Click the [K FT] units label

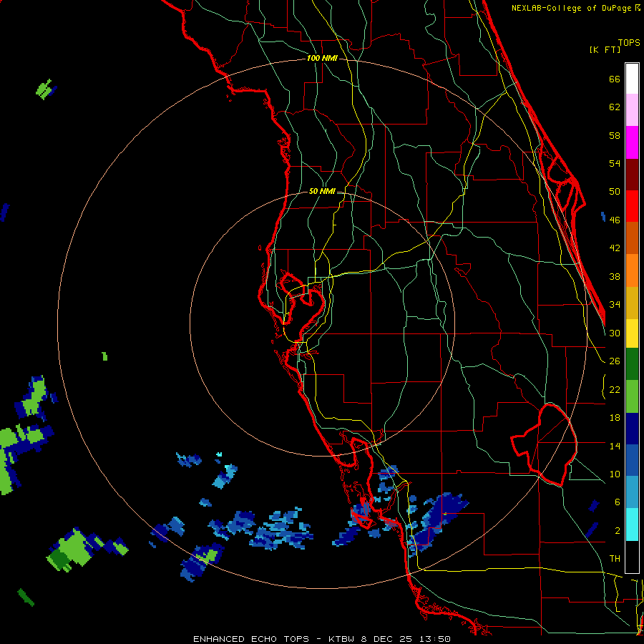pyautogui.click(x=605, y=50)
